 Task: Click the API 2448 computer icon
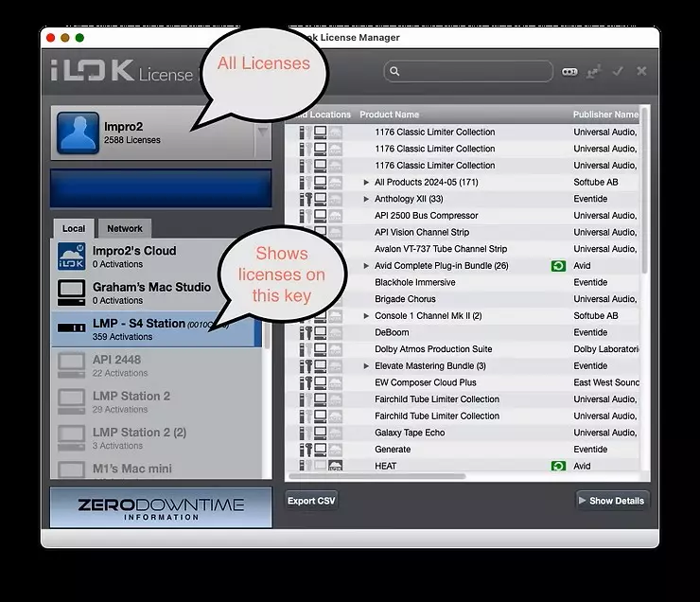[72, 365]
